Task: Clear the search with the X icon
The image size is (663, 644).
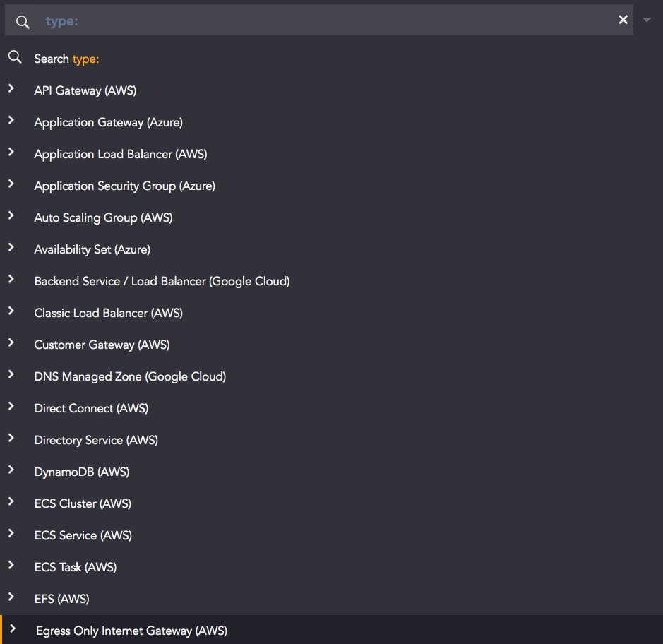Action: 623,20
